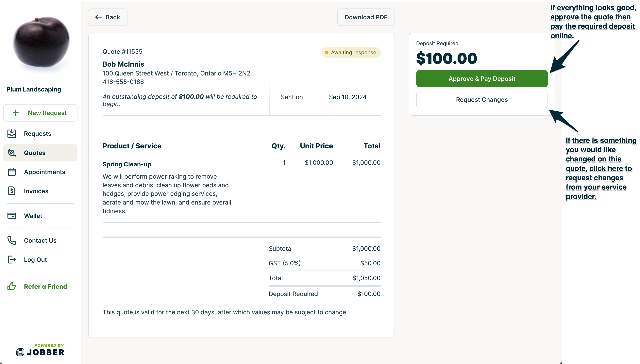Download the quote as PDF
The width and height of the screenshot is (640, 364).
365,17
